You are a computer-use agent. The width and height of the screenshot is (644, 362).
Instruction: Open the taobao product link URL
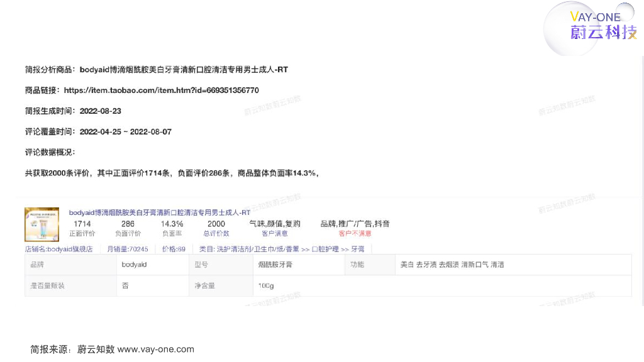pos(162,90)
